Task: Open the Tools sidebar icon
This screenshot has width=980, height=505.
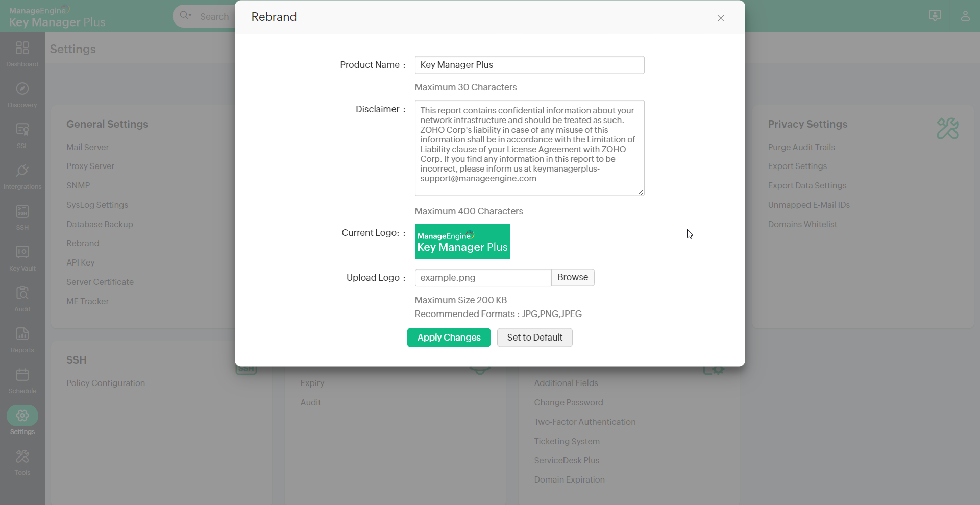Action: (22, 456)
